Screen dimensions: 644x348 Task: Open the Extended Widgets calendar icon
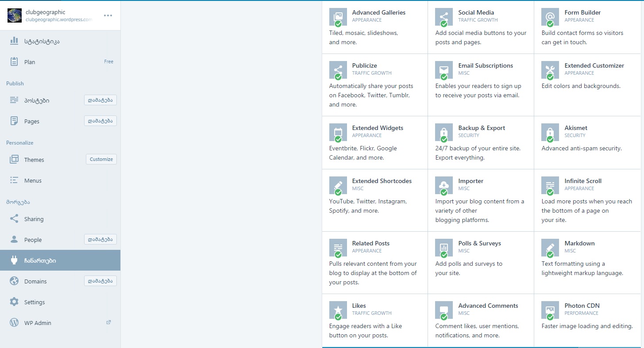[x=338, y=132]
